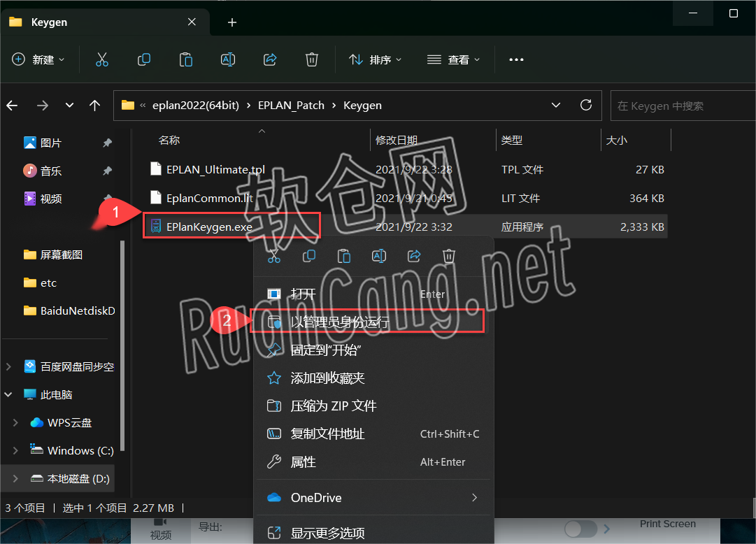This screenshot has width=756, height=544.
Task: Click the Share icon in the toolbar
Action: click(x=270, y=59)
